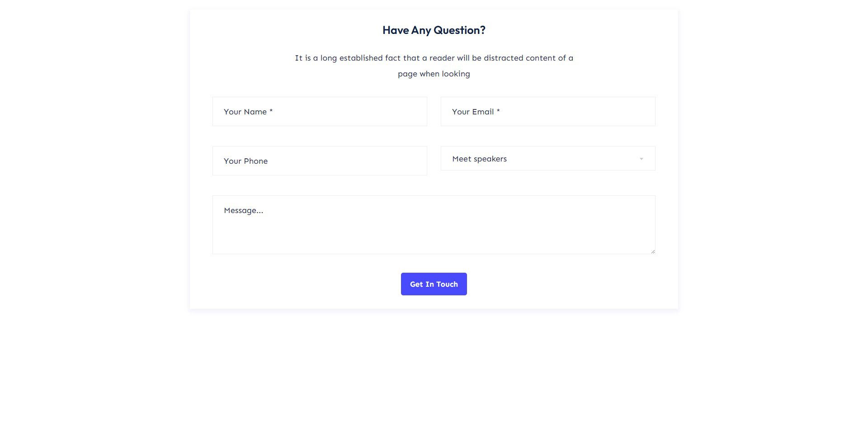This screenshot has width=868, height=431.
Task: Click the 'Have Any Question?' heading
Action: (434, 30)
